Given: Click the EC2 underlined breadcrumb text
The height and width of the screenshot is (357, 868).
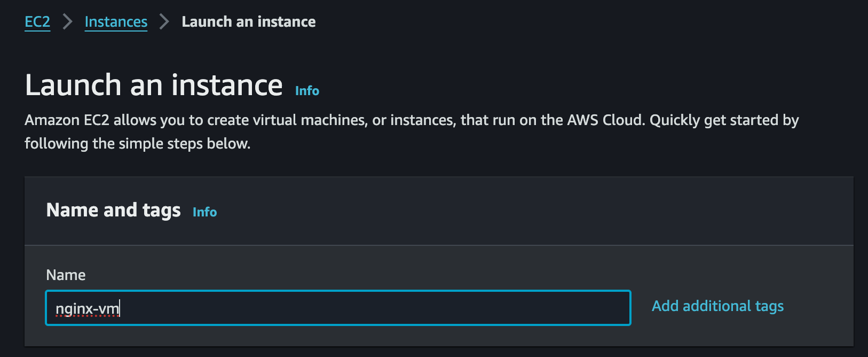Looking at the screenshot, I should tap(37, 21).
